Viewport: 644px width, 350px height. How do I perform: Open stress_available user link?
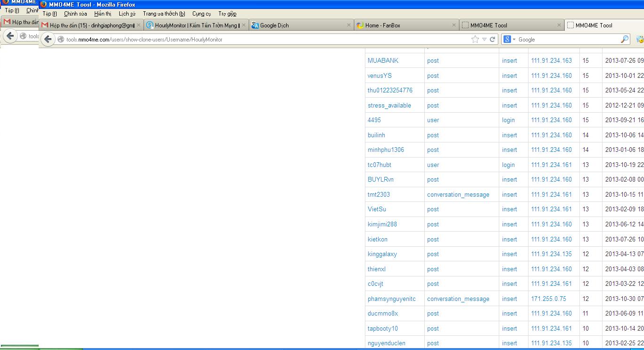389,105
